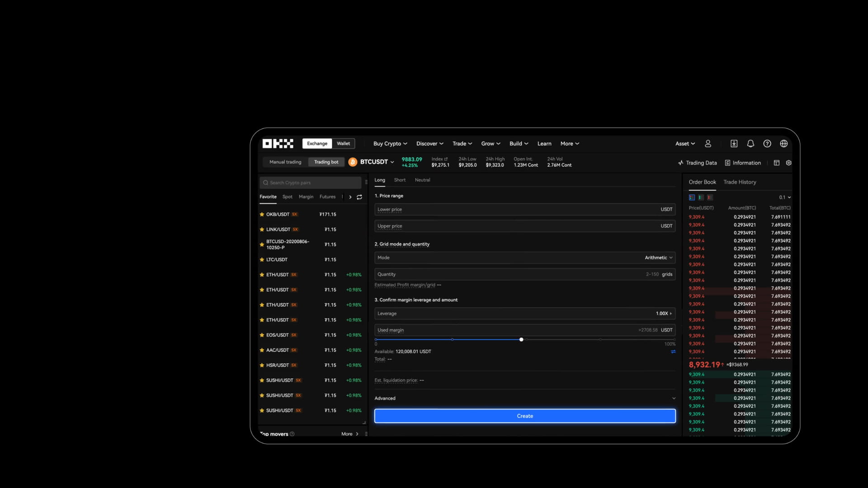Screen dimensions: 868x488
Task: Refresh the favorite pairs list
Action: (359, 197)
